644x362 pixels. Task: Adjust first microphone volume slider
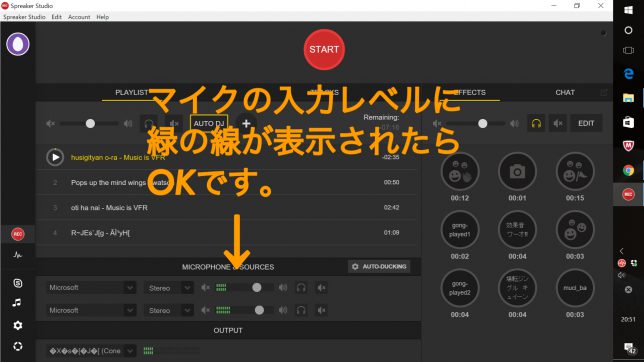tap(256, 288)
